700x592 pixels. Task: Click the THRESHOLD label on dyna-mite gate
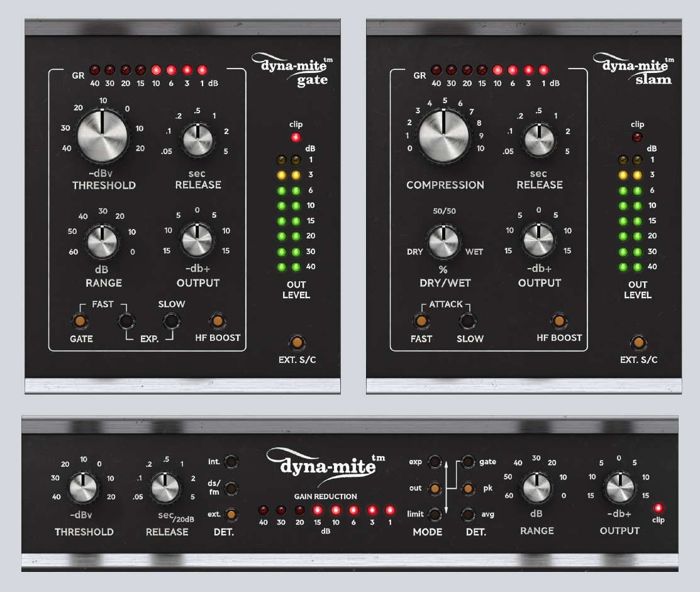coord(104,186)
